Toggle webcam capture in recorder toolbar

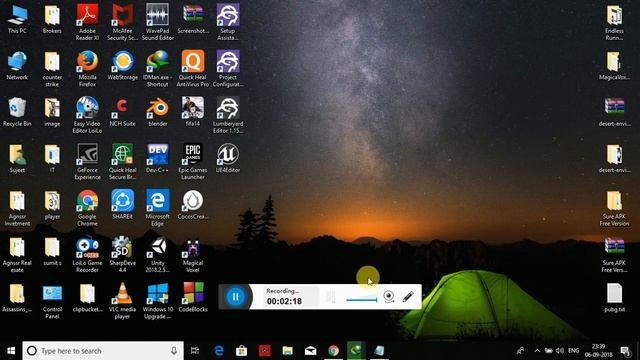click(389, 297)
